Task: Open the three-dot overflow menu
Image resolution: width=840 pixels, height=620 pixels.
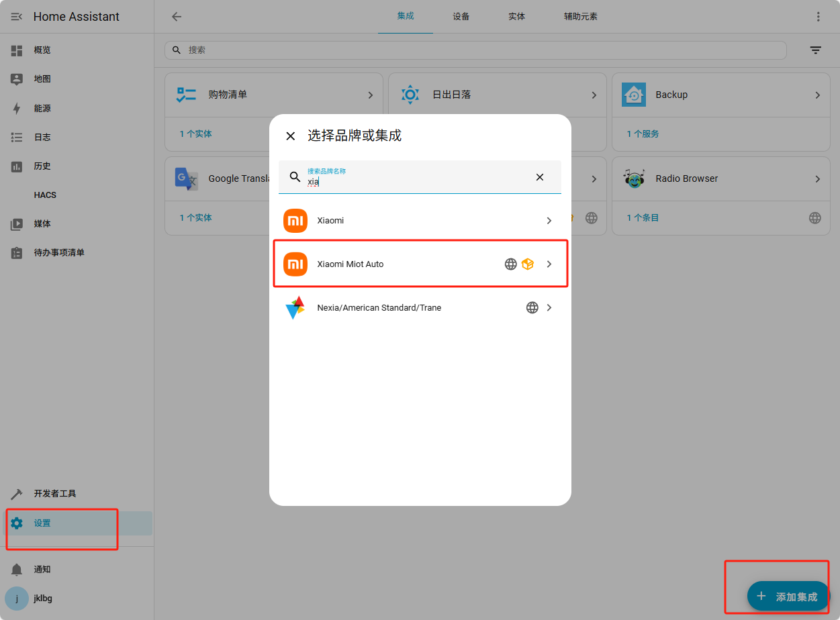Action: point(818,17)
